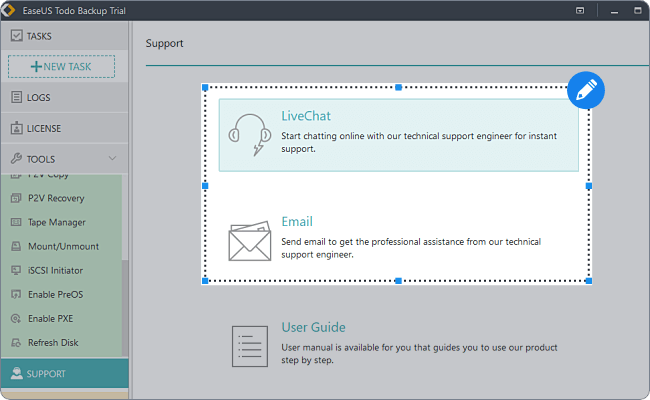Click the P2V Recovery icon
Screen dimensions: 650x400
16,198
